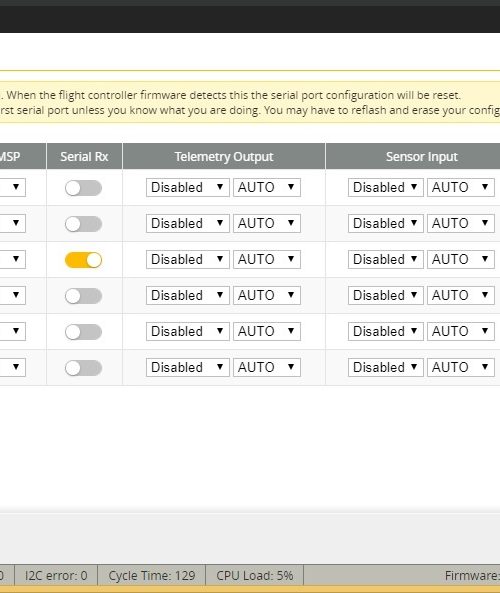Open last row Telemetry Output AUTO dropdown

click(x=267, y=367)
